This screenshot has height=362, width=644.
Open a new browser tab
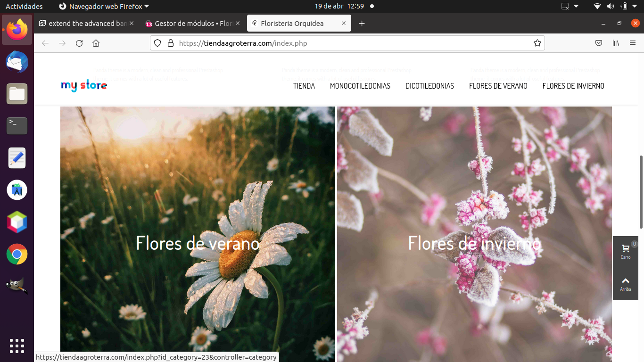pyautogui.click(x=362, y=24)
